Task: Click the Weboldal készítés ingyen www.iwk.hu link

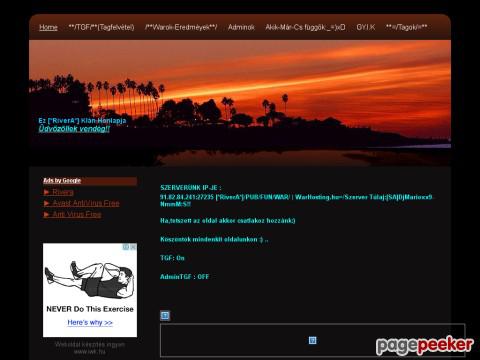Action: 90,348
